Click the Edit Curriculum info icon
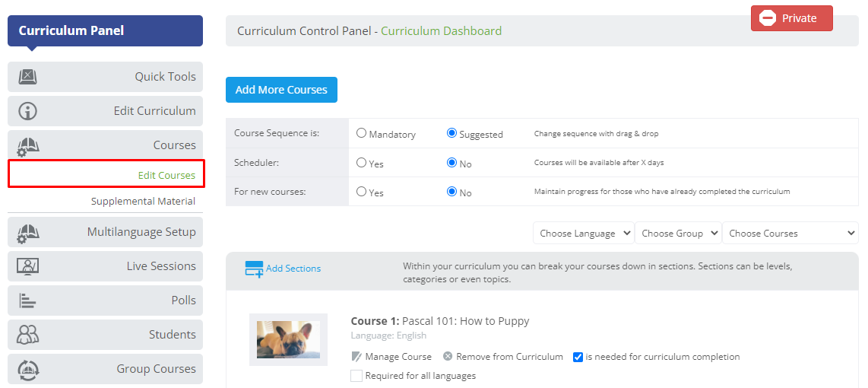The height and width of the screenshot is (388, 868). tap(27, 111)
